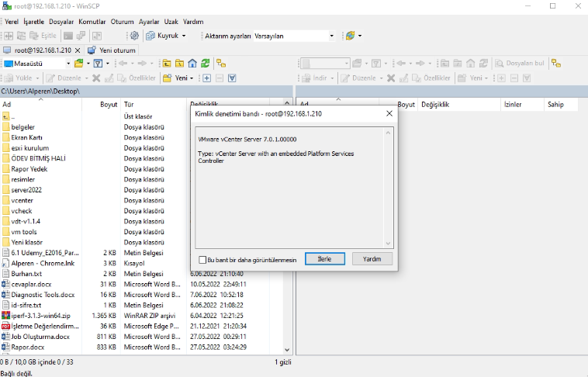Viewport: 588px width, 377px height.
Task: Click the globe transfer-mode icon
Action: coord(351,36)
